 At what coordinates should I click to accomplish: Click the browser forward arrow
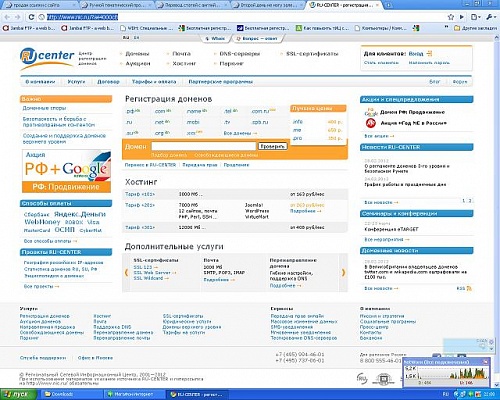(18, 17)
